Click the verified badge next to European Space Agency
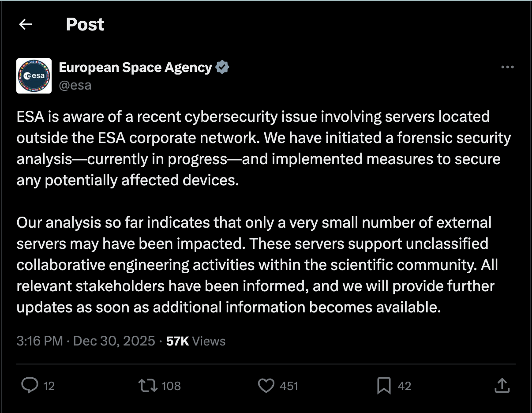The height and width of the screenshot is (413, 532). (x=223, y=67)
